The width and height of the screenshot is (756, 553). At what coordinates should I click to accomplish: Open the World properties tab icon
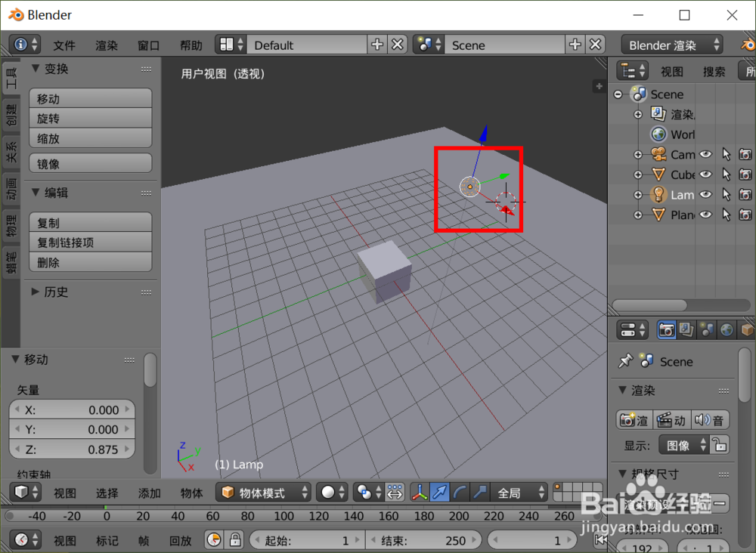pyautogui.click(x=727, y=330)
